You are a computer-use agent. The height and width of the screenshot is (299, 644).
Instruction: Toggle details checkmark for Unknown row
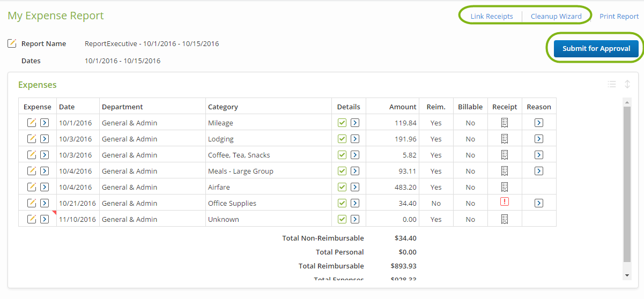coord(342,219)
